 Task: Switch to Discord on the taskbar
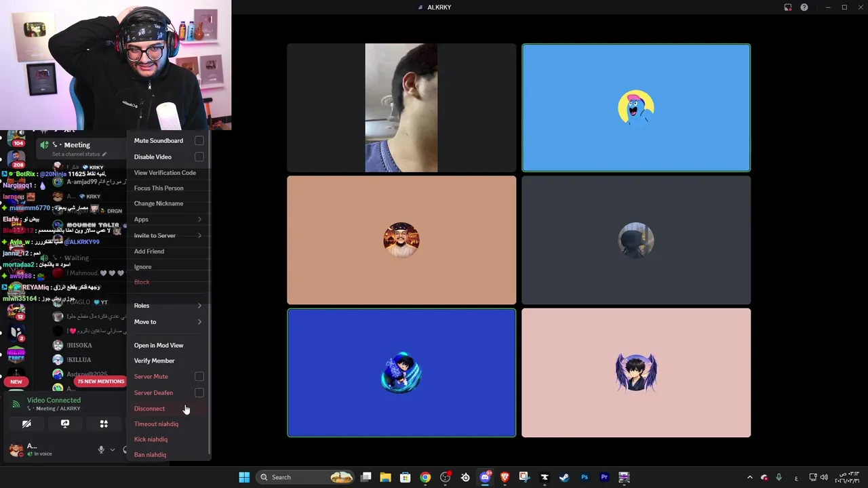485,477
